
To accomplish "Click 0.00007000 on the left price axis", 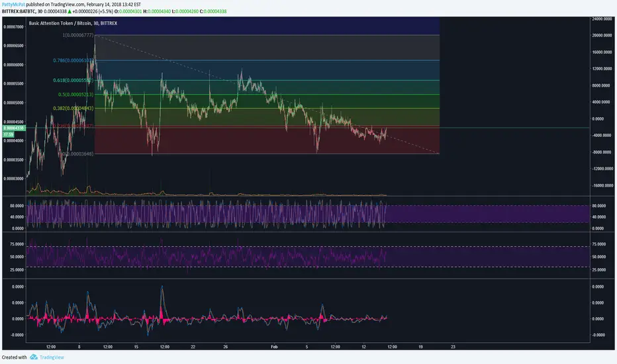I will click(x=14, y=26).
